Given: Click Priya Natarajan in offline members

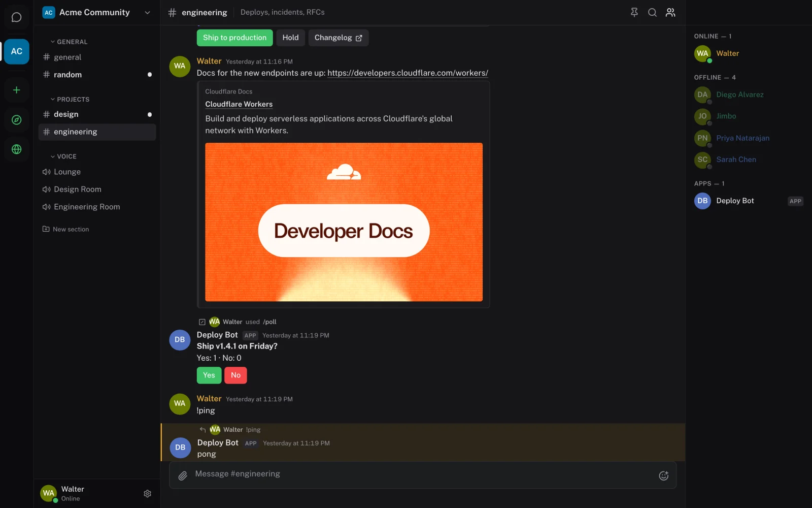Looking at the screenshot, I should pos(748,138).
